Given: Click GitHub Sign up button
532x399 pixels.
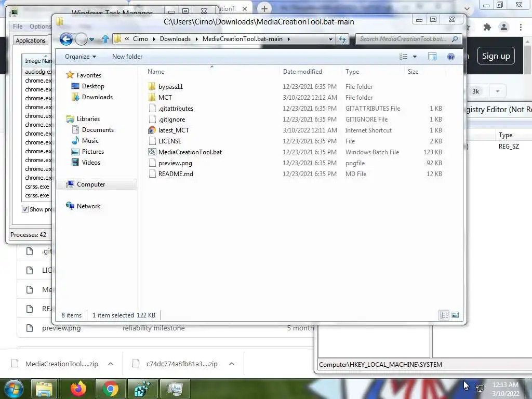Looking at the screenshot, I should (x=496, y=56).
